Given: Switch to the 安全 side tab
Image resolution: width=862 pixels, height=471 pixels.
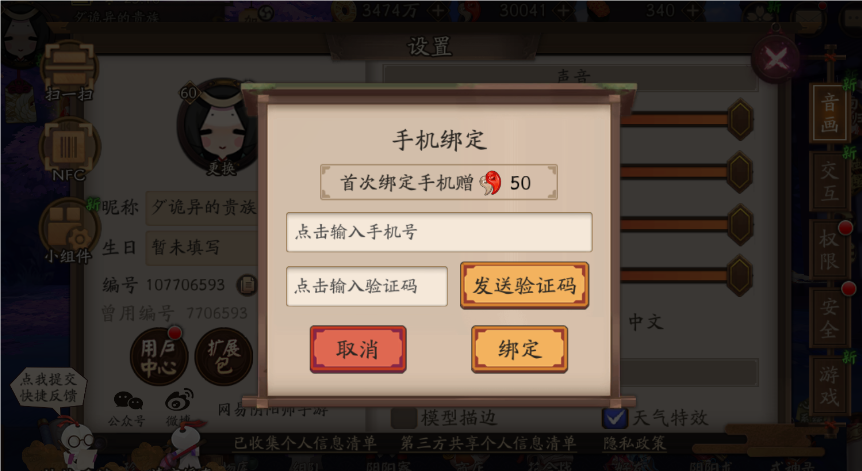Looking at the screenshot, I should [829, 317].
